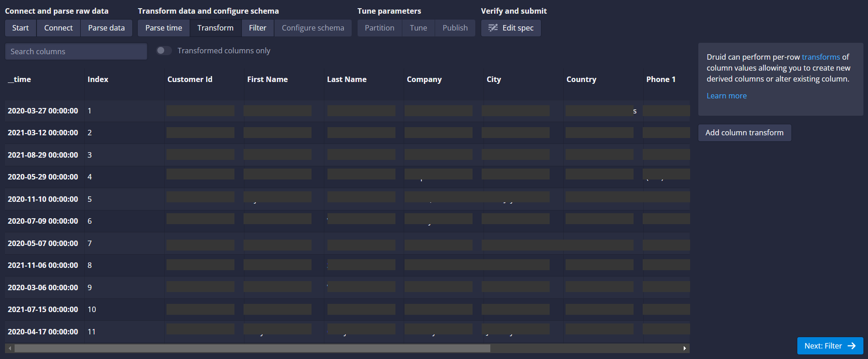868x359 pixels.
Task: Open the transforms documentation link
Action: click(x=821, y=57)
